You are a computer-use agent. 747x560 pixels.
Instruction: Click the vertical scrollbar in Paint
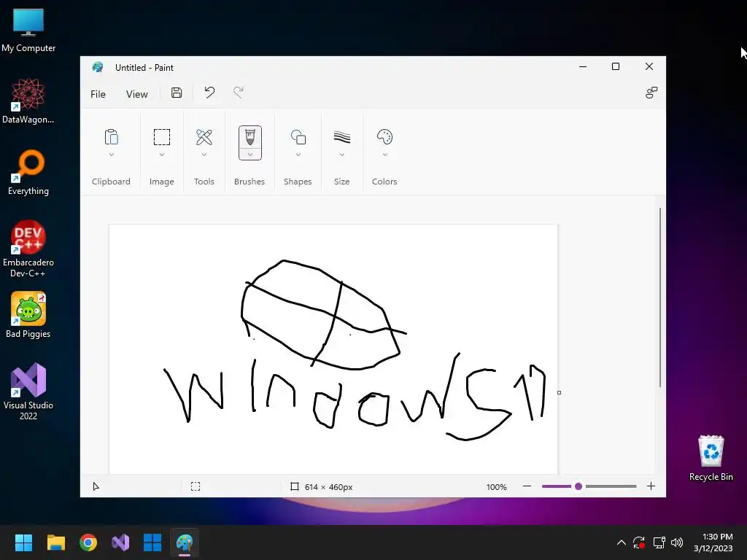[x=659, y=297]
